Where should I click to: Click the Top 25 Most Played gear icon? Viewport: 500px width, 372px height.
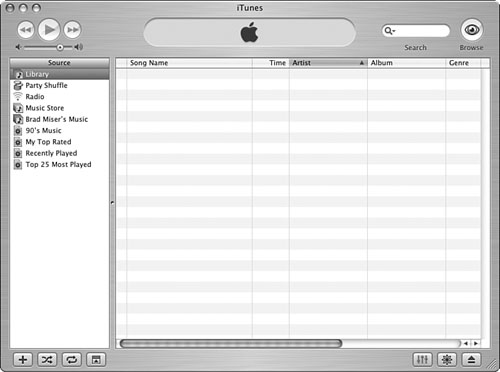pos(18,165)
